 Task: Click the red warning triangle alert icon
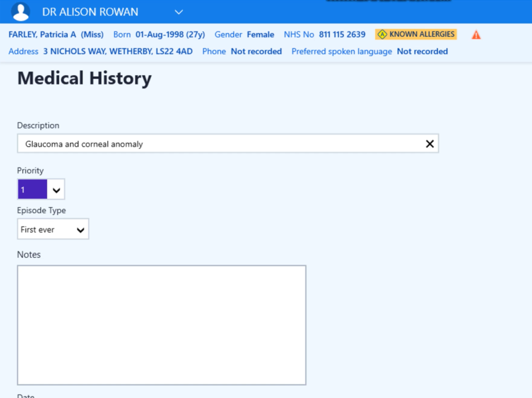[x=476, y=35]
